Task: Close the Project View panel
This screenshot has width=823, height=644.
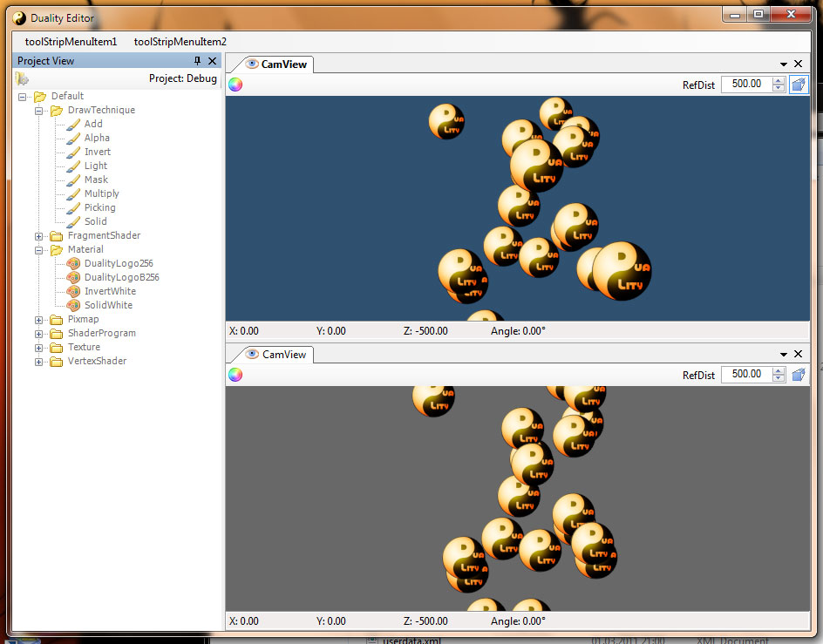Action: click(x=212, y=61)
